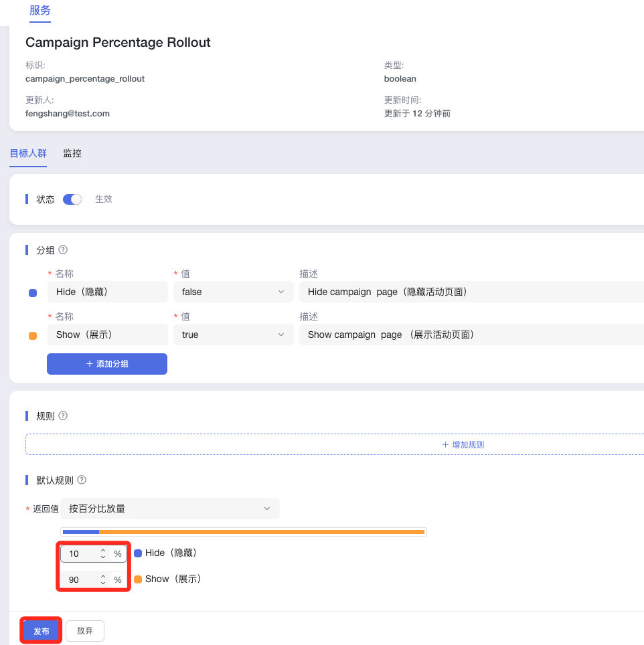The width and height of the screenshot is (644, 645).
Task: Switch to the 监控 tab
Action: point(72,153)
